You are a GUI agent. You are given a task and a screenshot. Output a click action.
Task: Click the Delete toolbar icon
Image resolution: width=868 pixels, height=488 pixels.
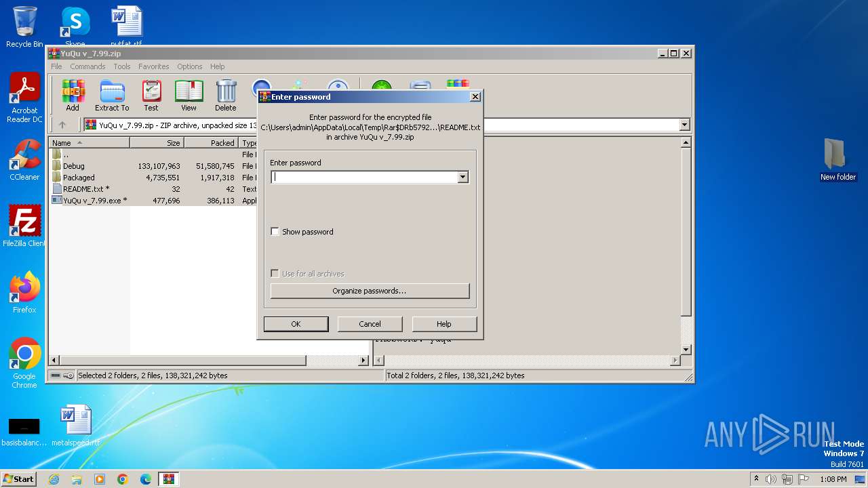[226, 95]
